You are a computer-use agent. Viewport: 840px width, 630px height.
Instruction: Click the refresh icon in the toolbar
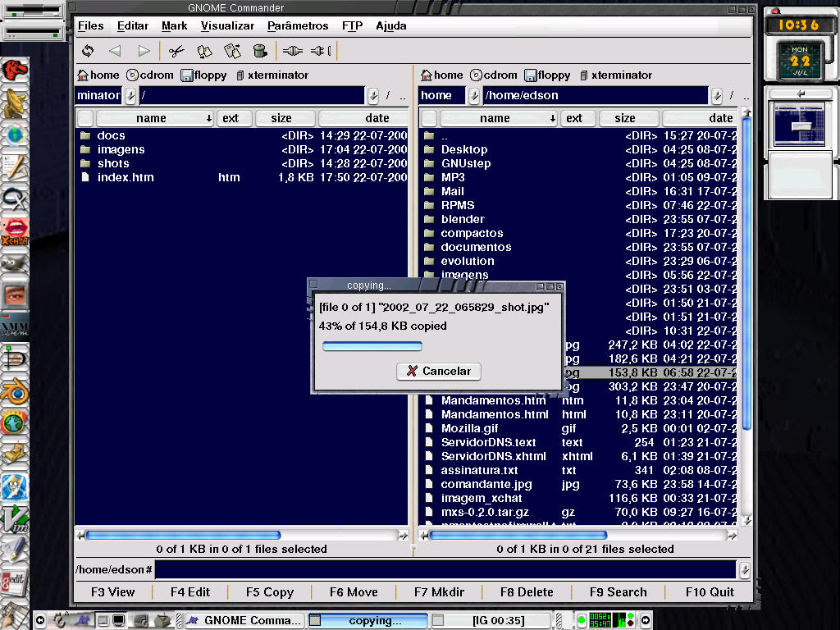(x=88, y=51)
